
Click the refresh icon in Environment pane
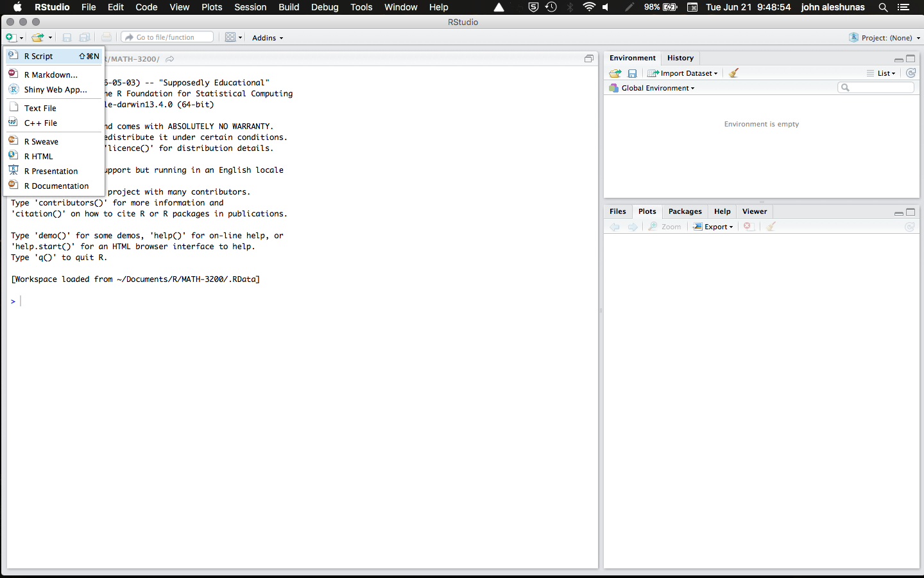[911, 73]
